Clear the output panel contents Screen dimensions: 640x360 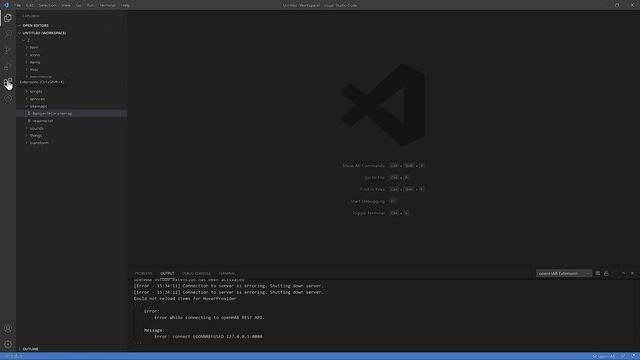(x=598, y=273)
